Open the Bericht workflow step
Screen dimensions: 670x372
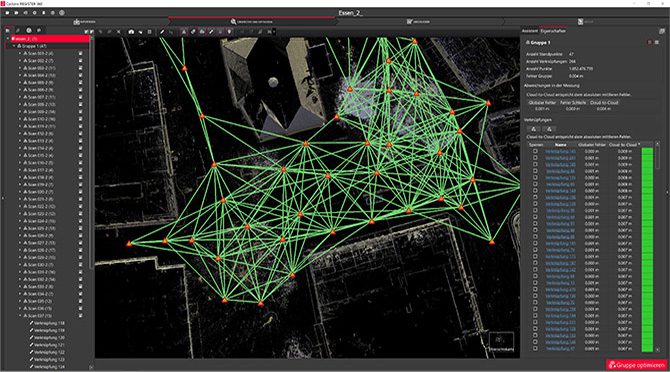(586, 22)
